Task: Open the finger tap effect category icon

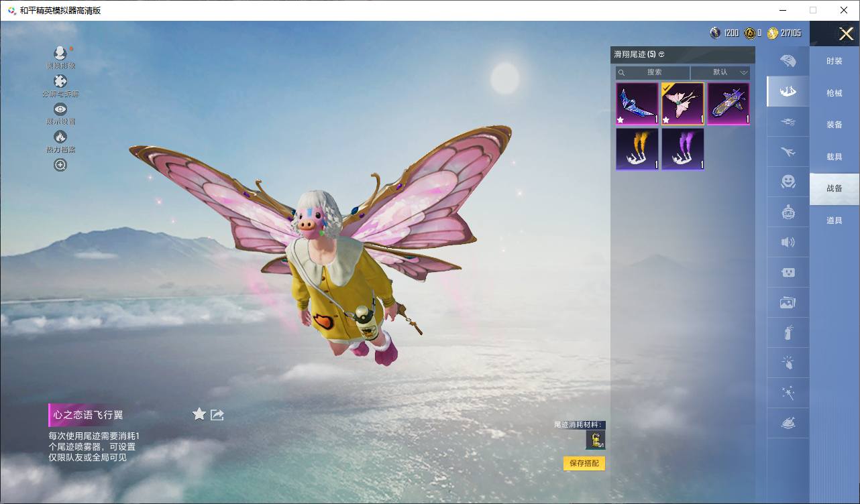Action: point(788,363)
